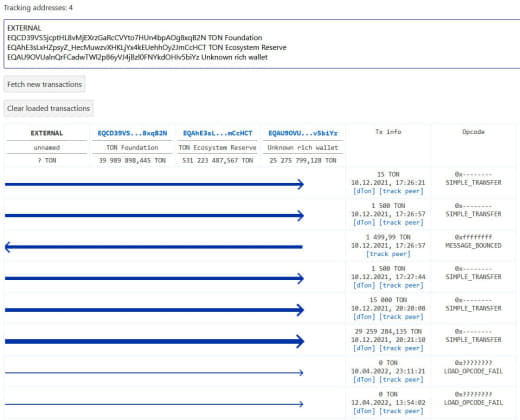The width and height of the screenshot is (520, 420).
Task: Click the thin arrow for the 12.04.2022 transaction
Action: (154, 404)
